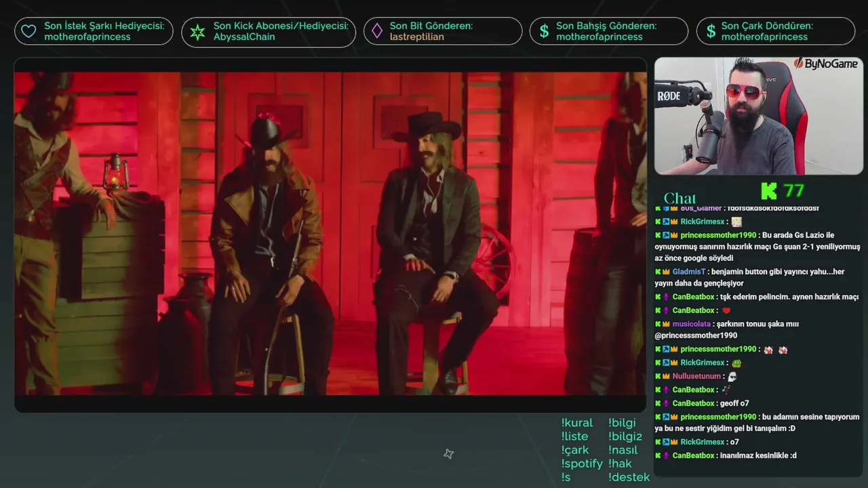
Task: Click the !hak command
Action: [x=620, y=464]
